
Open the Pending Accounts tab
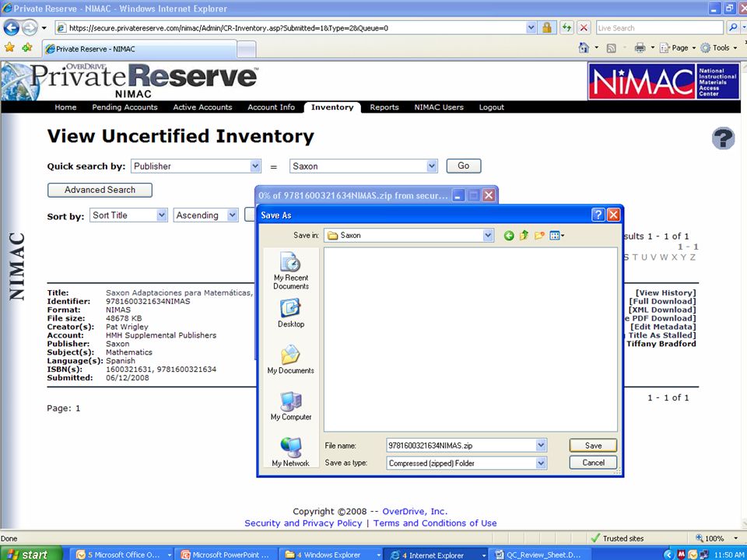124,107
